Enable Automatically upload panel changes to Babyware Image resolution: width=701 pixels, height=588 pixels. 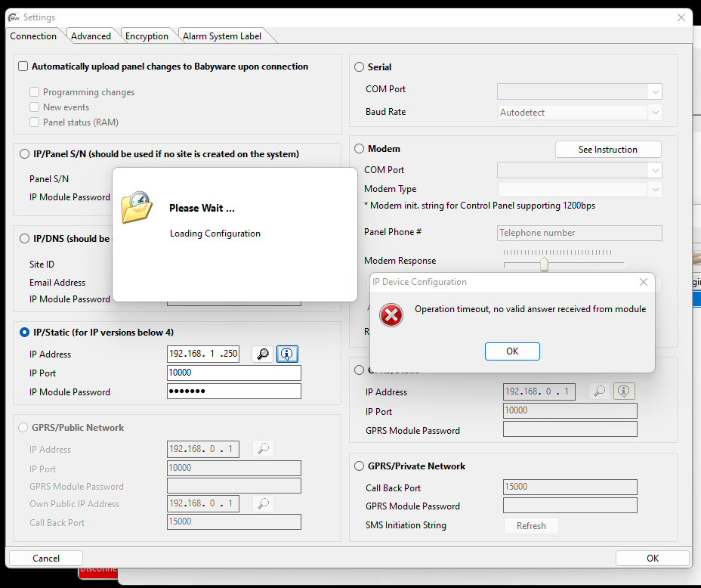23,66
